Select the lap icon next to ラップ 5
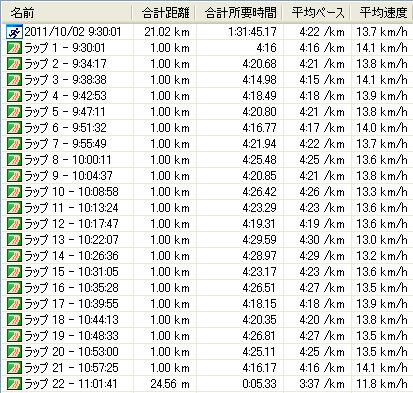 (x=14, y=112)
